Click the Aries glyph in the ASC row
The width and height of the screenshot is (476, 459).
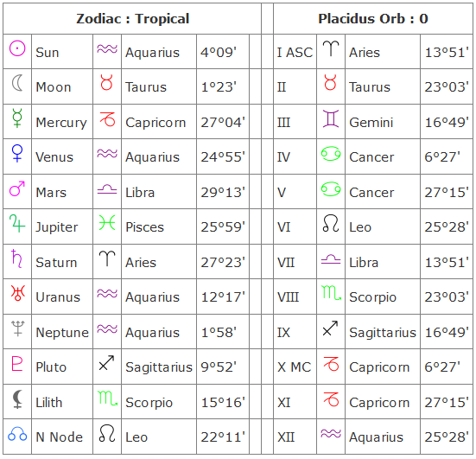coord(331,48)
